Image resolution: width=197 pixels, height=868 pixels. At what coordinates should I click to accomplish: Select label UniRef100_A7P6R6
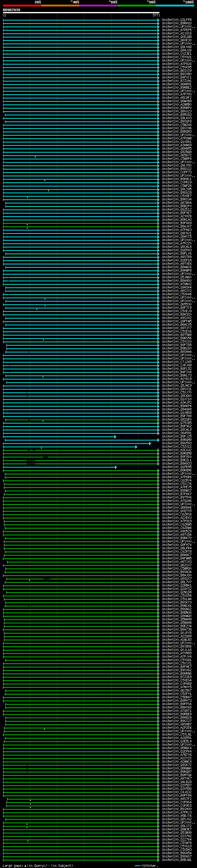[177, 477]
